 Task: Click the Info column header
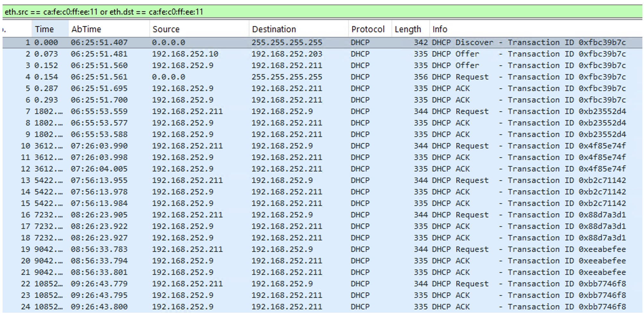[536, 29]
